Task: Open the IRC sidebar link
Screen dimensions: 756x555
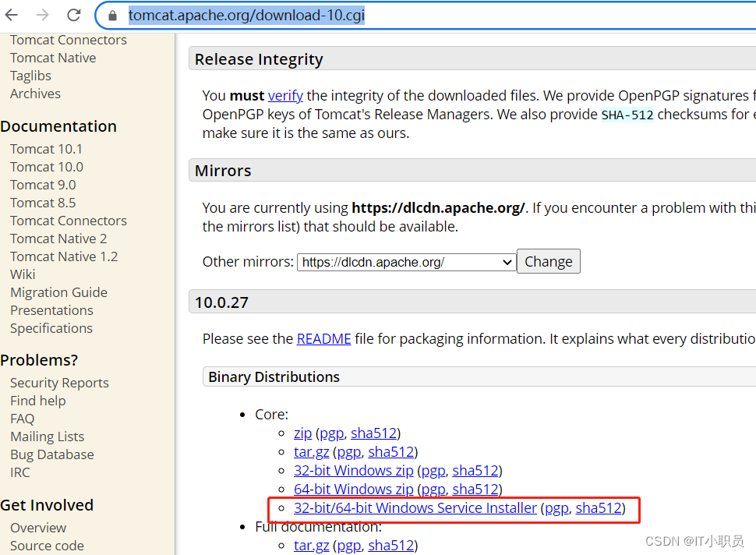Action: click(19, 472)
